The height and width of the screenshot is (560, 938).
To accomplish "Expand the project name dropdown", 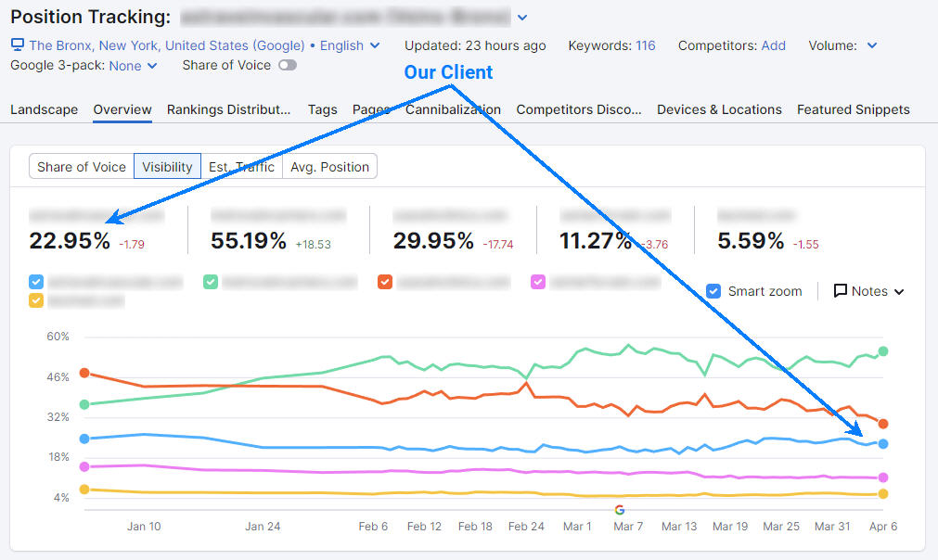I will 521,17.
